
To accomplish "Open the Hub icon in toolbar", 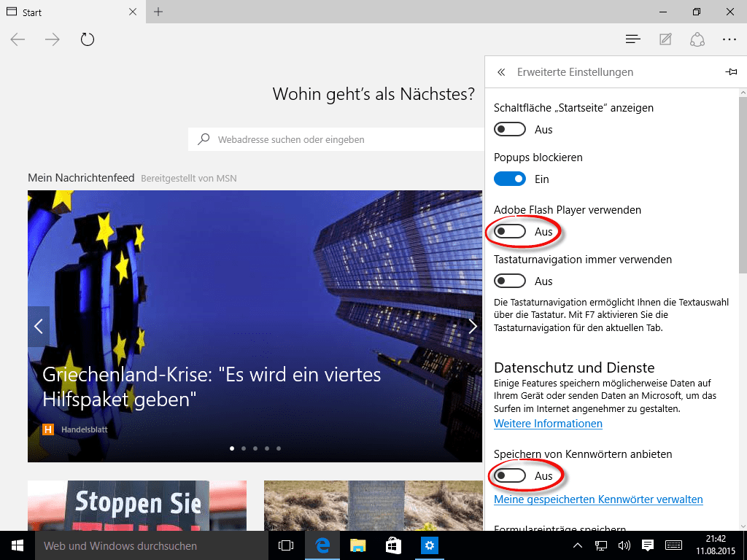I will click(633, 39).
